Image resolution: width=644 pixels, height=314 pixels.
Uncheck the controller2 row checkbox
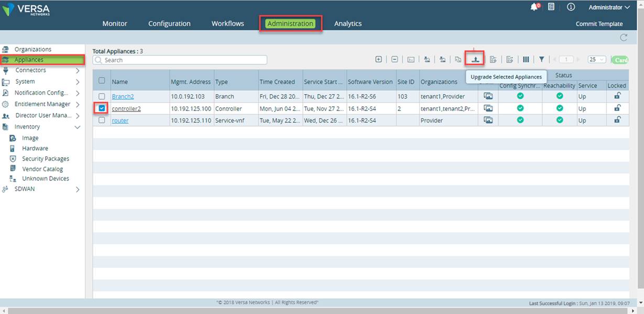102,108
